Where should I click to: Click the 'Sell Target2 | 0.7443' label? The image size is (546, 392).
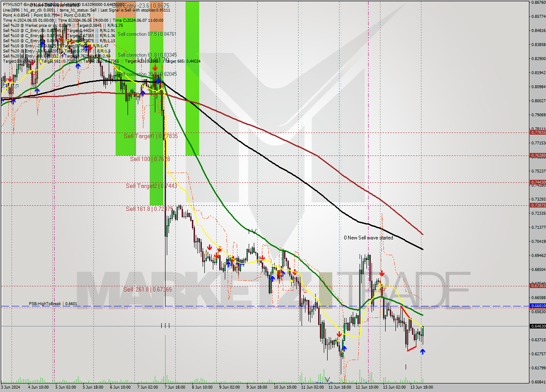[151, 186]
